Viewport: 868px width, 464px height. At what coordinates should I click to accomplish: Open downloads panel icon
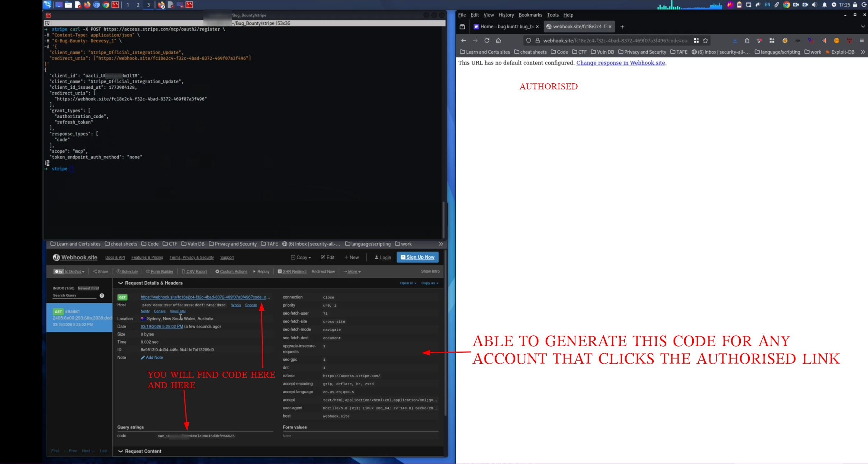pos(735,41)
